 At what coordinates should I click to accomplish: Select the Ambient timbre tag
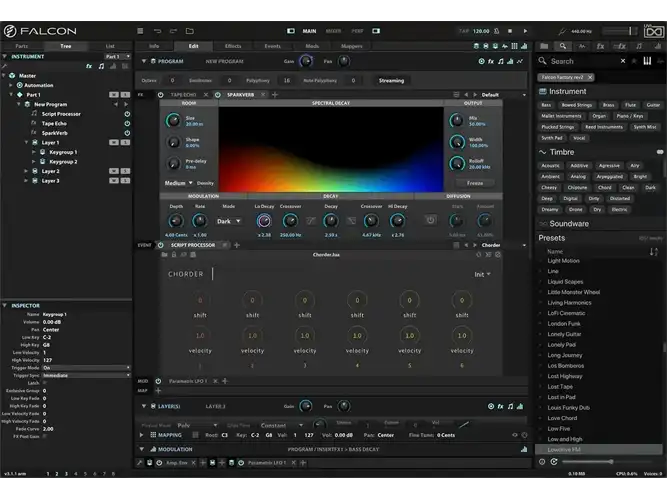click(x=550, y=177)
